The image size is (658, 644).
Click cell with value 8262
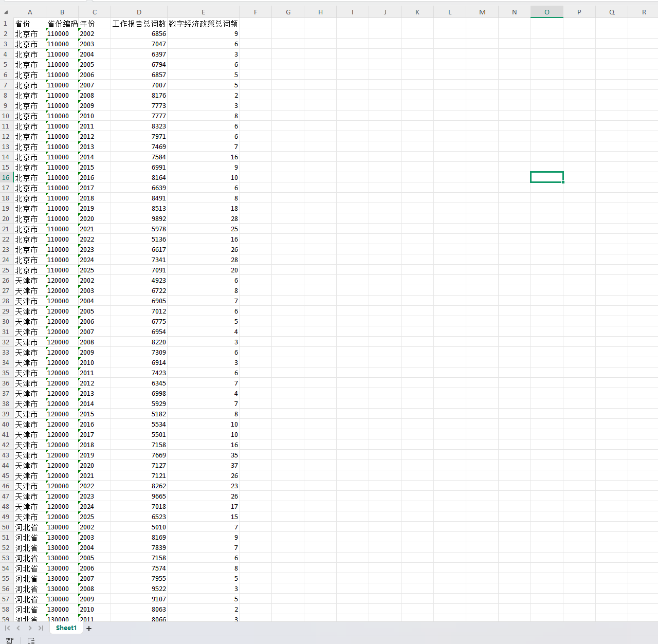tap(139, 486)
